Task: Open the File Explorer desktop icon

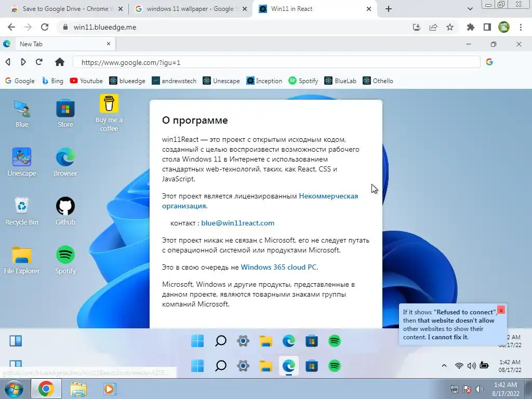Action: click(22, 260)
